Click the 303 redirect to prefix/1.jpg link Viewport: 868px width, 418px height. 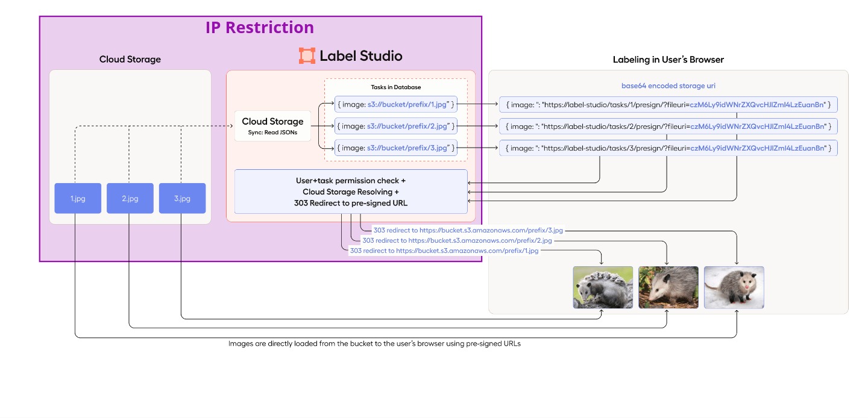[444, 251]
